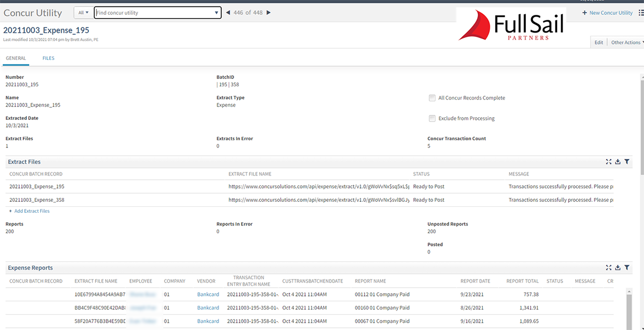Viewport: 644px width, 330px height.
Task: Click extract file name 10E67994A8454A9AB7
Action: pos(100,294)
